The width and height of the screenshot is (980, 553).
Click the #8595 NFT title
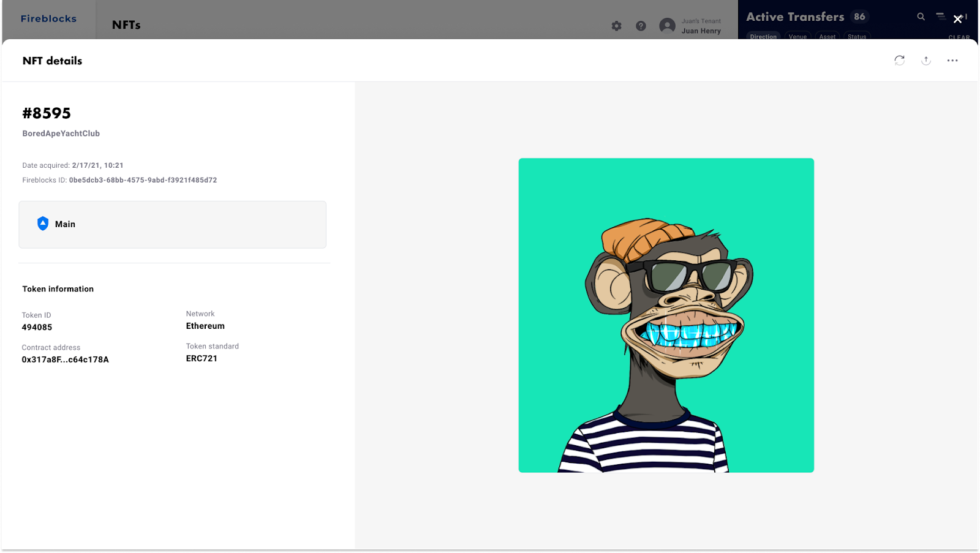(x=47, y=113)
